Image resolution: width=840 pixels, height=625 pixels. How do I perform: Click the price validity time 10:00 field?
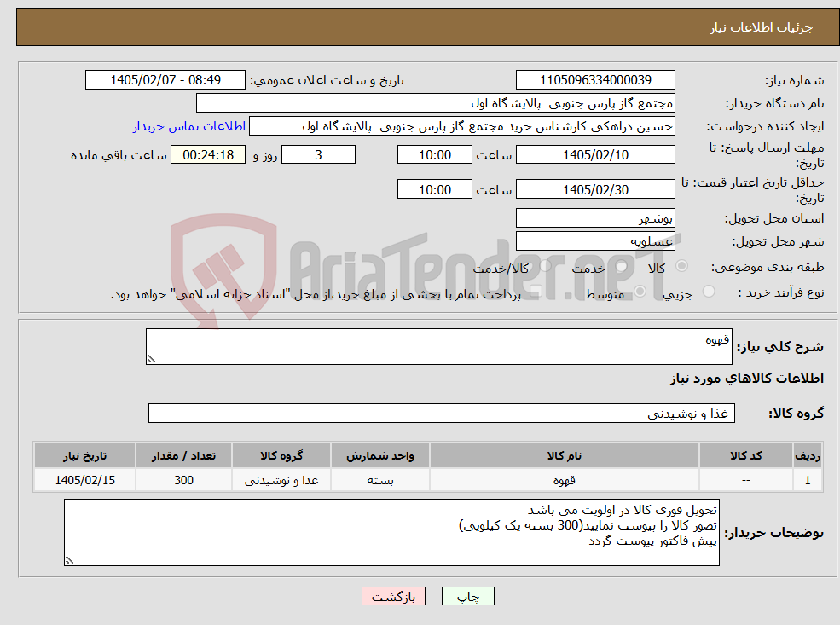(x=434, y=189)
